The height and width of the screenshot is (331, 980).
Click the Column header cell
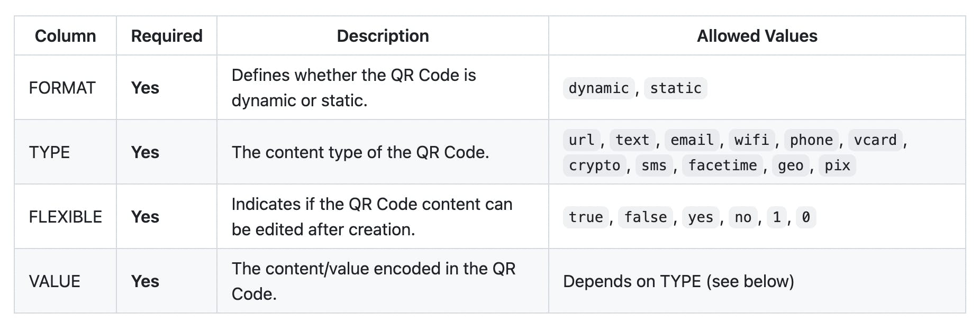pos(65,36)
